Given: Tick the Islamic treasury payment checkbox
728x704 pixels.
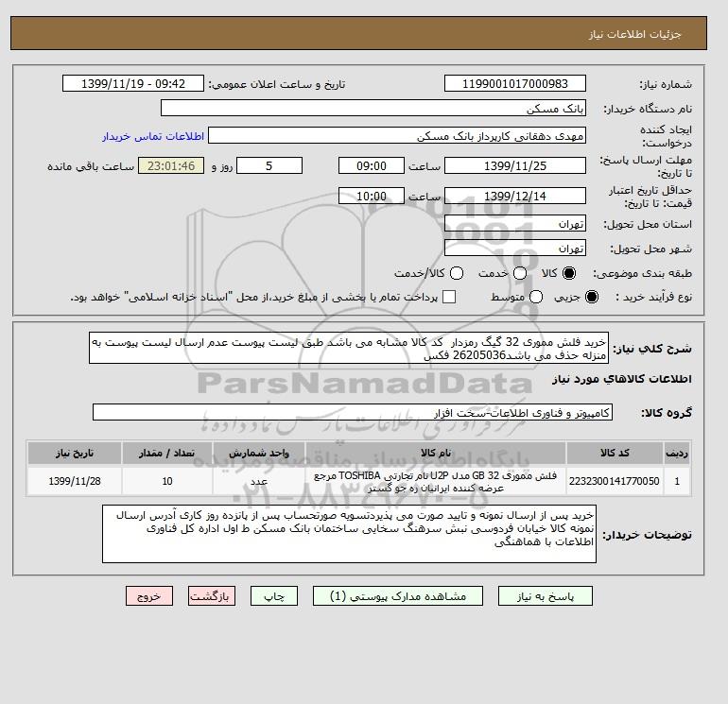Looking at the screenshot, I should click(x=449, y=297).
